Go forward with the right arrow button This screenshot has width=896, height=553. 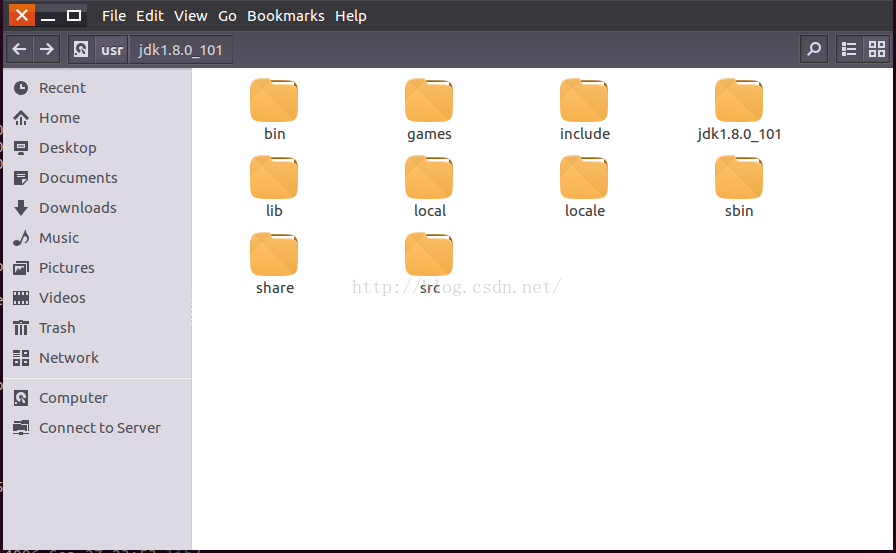pyautogui.click(x=46, y=50)
